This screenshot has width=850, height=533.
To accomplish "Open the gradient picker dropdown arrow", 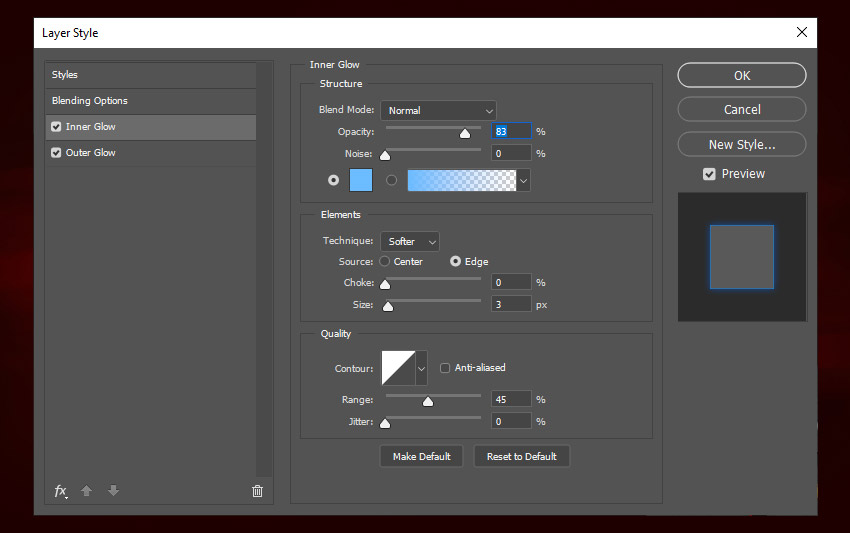I will [x=523, y=181].
